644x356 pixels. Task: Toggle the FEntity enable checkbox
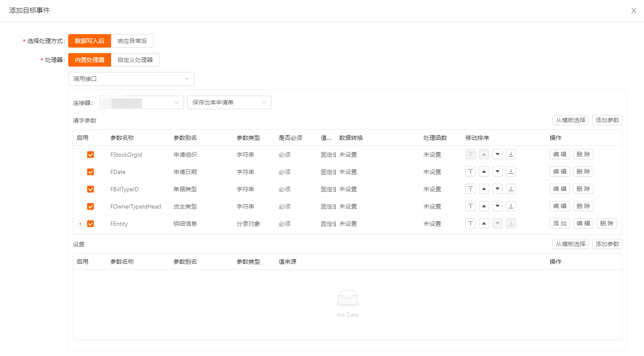tap(90, 224)
